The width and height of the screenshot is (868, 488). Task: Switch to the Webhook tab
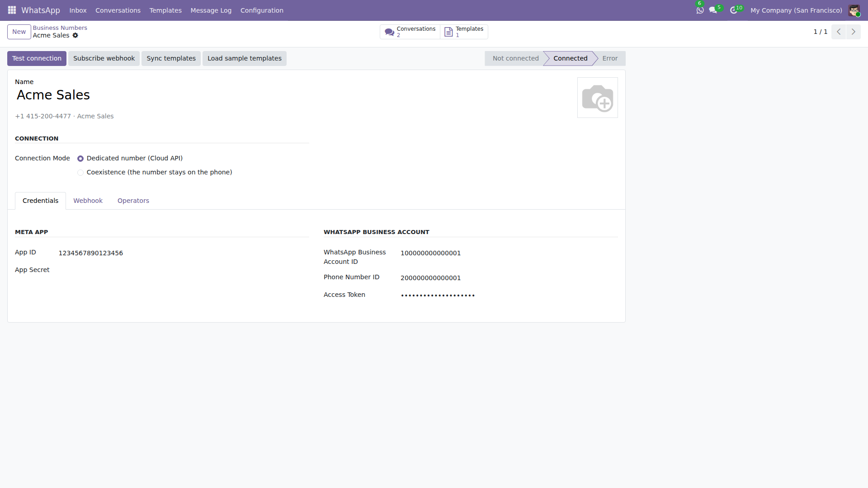point(88,201)
